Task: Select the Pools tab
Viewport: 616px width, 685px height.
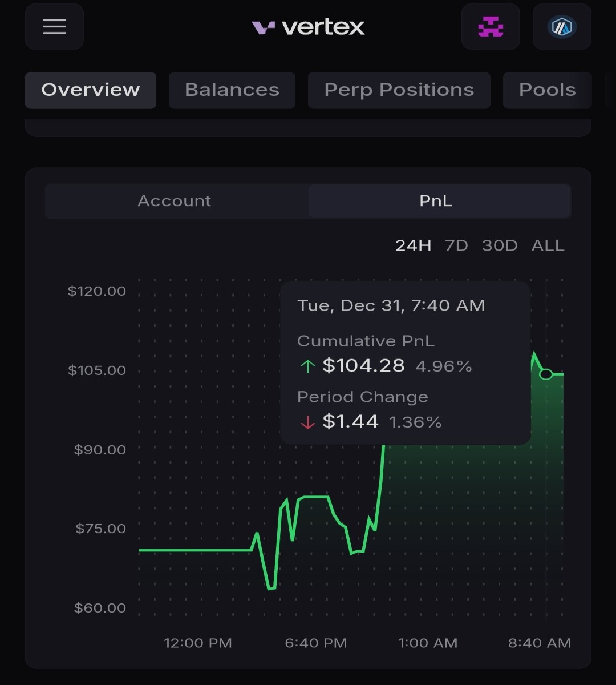Action: [x=547, y=90]
